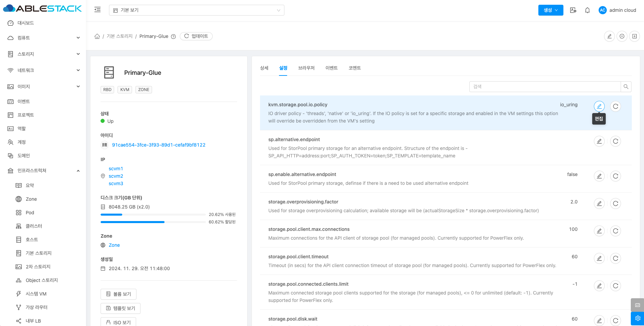Switch to the 상세 tab

tap(264, 68)
